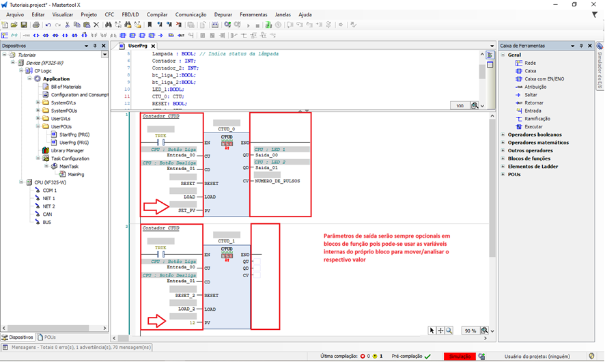Select the Caixa element in toolbox

click(530, 70)
